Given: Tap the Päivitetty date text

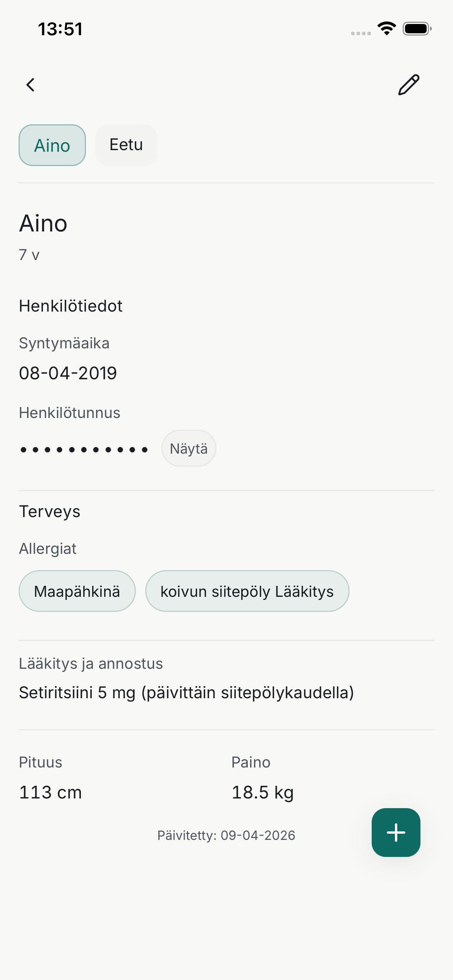Looking at the screenshot, I should (226, 835).
